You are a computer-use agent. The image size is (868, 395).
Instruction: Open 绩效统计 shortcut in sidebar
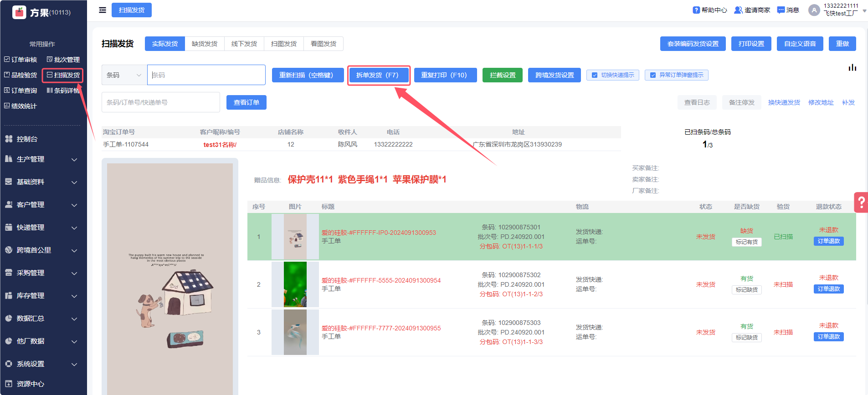click(21, 106)
